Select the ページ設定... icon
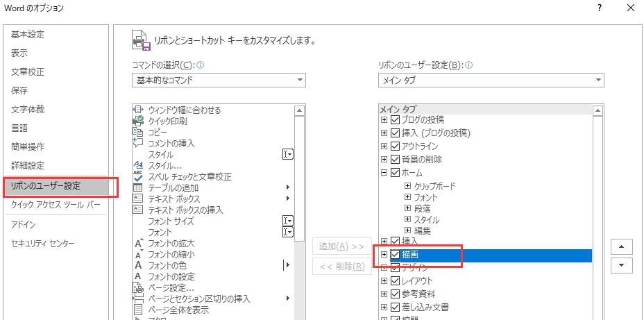 (138, 287)
